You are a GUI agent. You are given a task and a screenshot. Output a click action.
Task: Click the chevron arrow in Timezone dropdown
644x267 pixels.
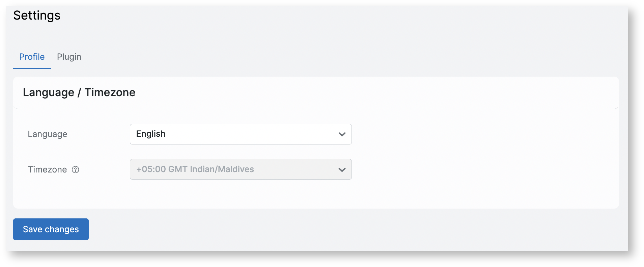pyautogui.click(x=342, y=169)
